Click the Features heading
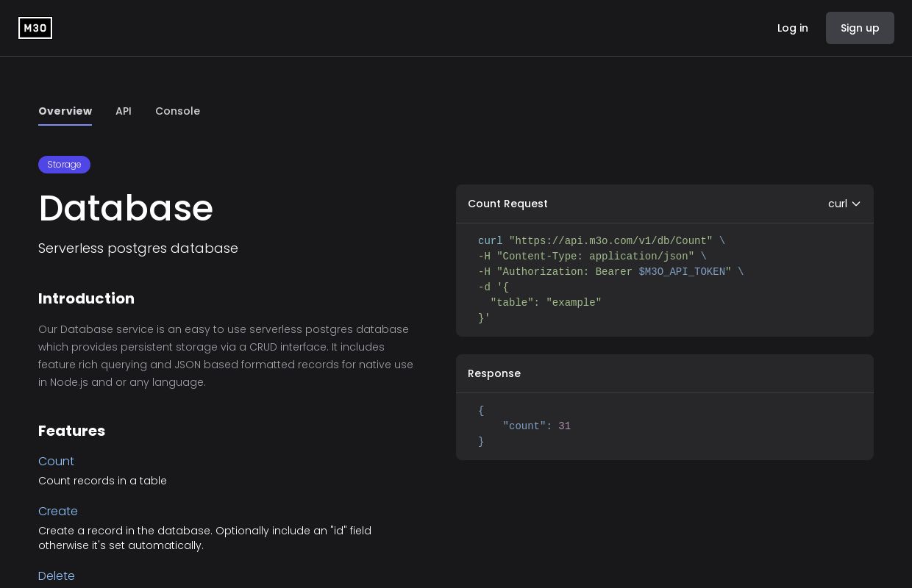This screenshot has height=588, width=912. pyautogui.click(x=71, y=431)
